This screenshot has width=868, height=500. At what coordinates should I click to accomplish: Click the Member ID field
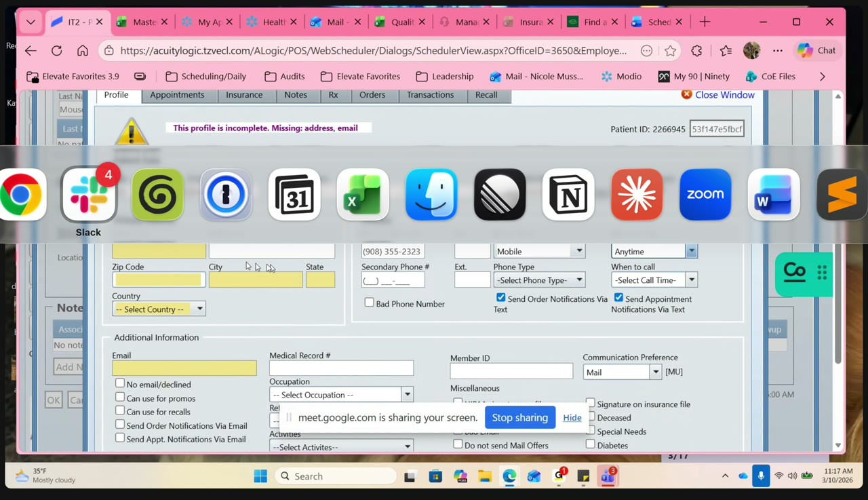[x=511, y=371]
